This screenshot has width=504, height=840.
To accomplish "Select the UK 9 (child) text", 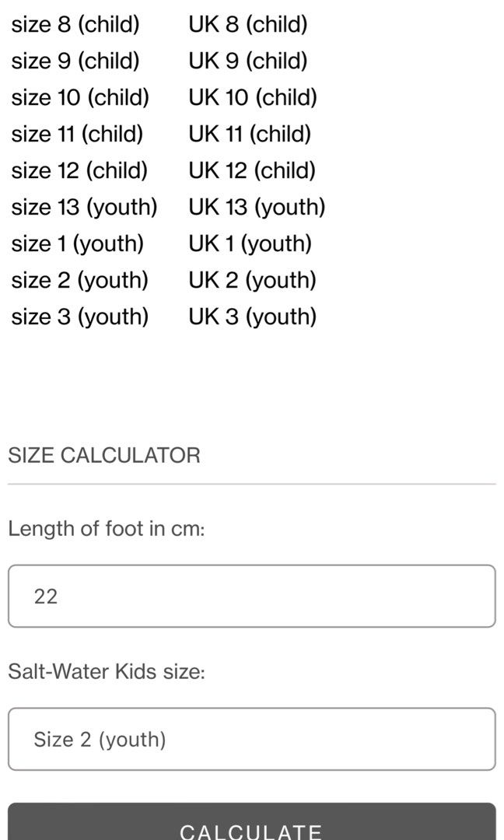I will point(248,61).
